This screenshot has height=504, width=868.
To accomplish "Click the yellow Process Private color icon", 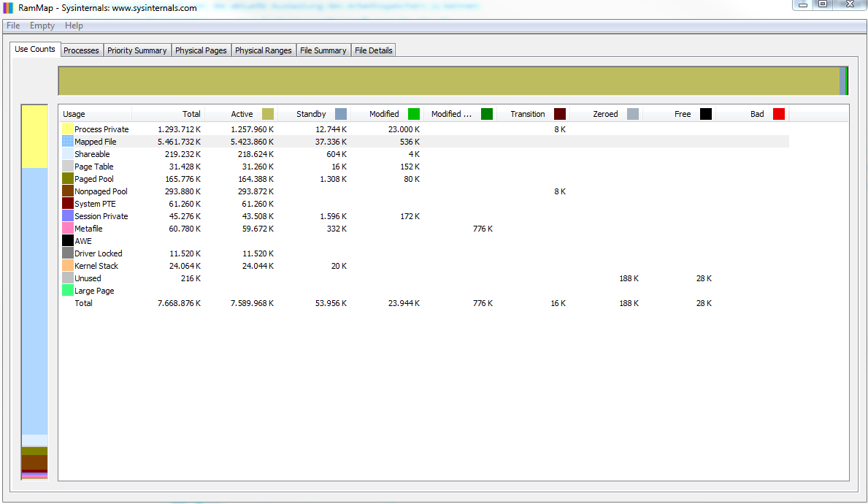I will 68,129.
